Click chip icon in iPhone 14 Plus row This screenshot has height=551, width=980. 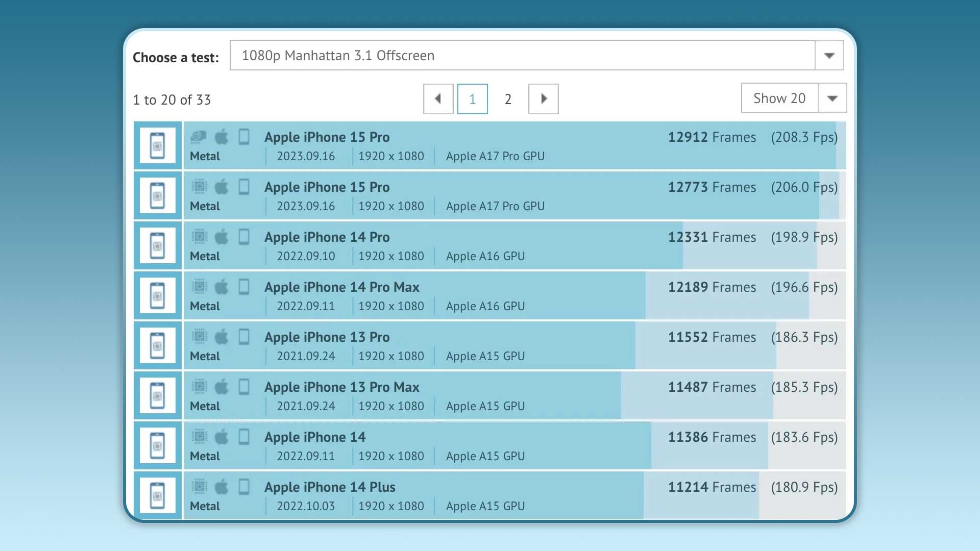coord(199,486)
